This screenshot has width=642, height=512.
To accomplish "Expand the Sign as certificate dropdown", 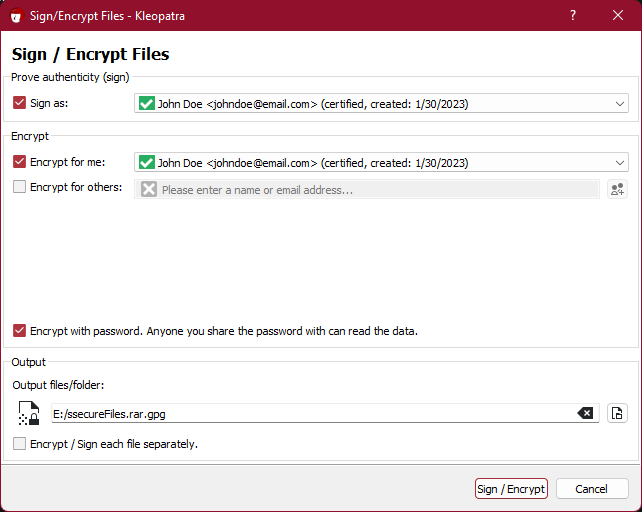I will coord(619,104).
